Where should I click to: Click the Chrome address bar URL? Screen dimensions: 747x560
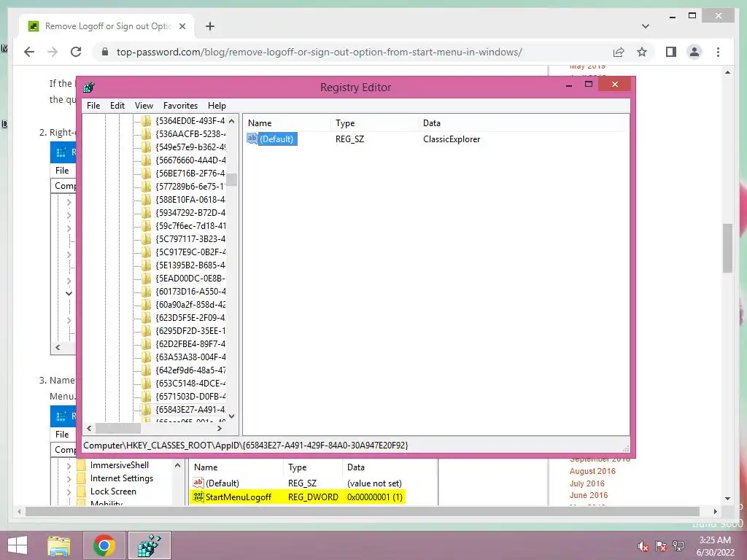tap(320, 52)
